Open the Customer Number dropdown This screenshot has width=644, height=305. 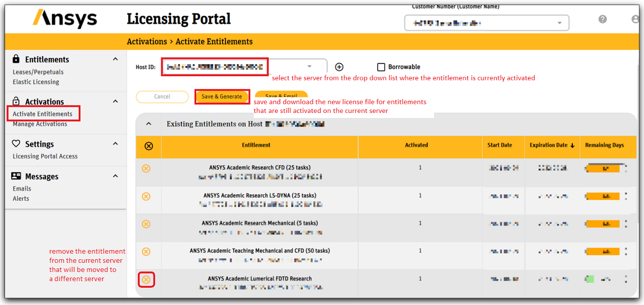pos(560,23)
